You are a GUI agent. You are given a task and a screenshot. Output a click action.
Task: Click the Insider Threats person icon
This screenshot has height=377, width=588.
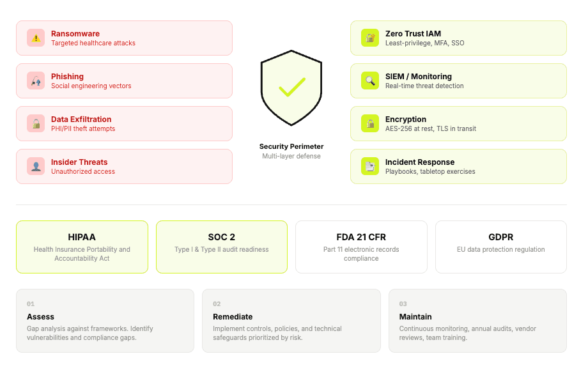pos(36,166)
